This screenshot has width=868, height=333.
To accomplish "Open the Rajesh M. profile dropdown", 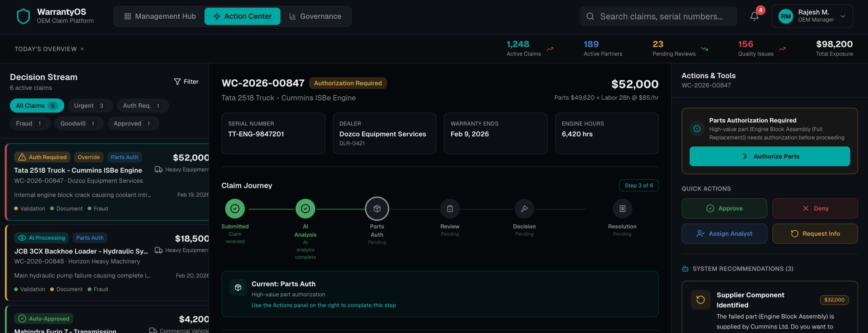I will 813,16.
